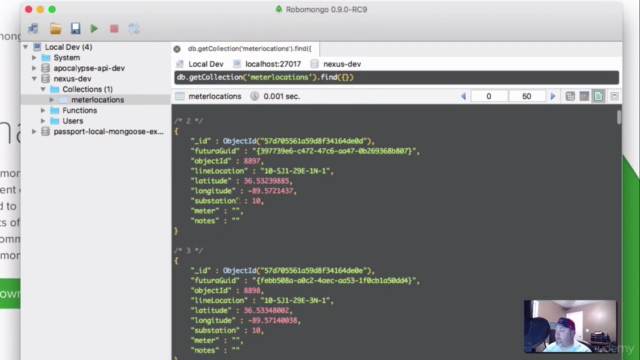This screenshot has width=640, height=360.
Task: Click the objectId value 8898
Action: [x=252, y=291]
